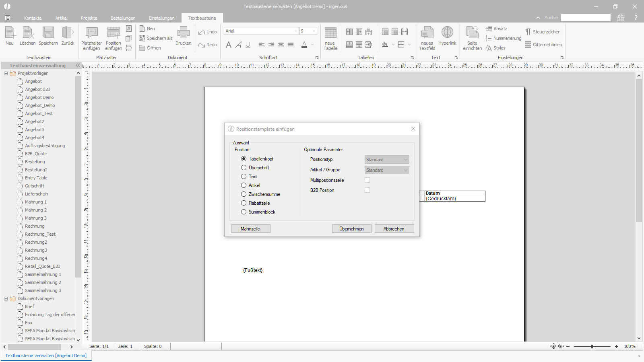Select Rechnung template in tree
The height and width of the screenshot is (362, 644).
click(35, 226)
